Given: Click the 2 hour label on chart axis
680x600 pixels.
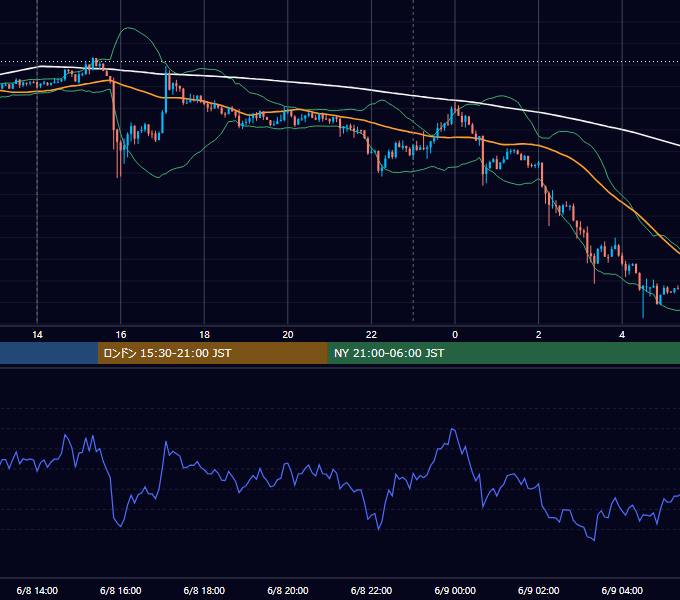Looking at the screenshot, I should (539, 335).
